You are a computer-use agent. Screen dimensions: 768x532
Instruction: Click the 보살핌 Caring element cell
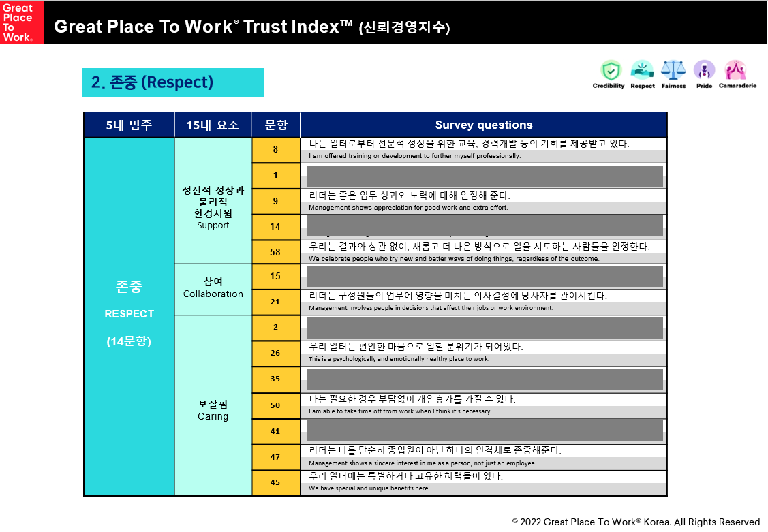[213, 410]
